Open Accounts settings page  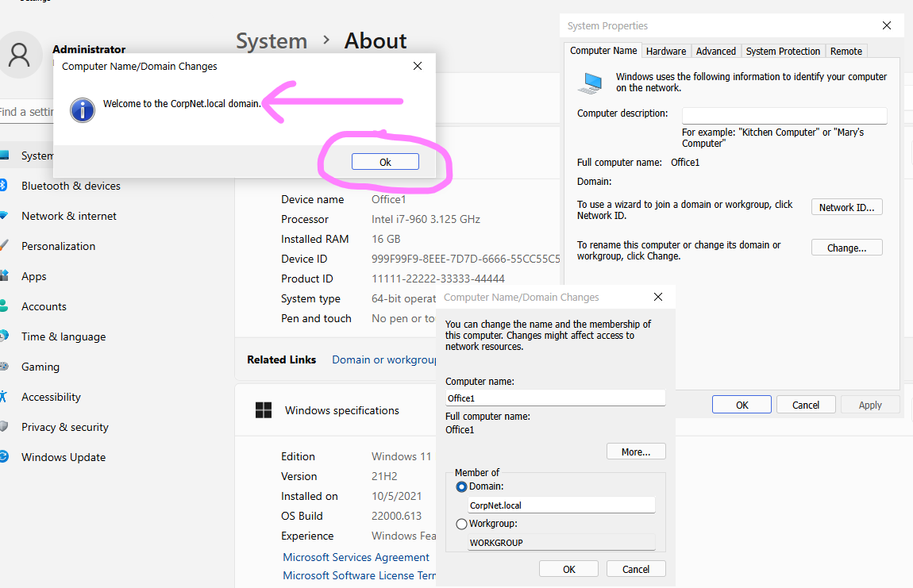pyautogui.click(x=44, y=306)
